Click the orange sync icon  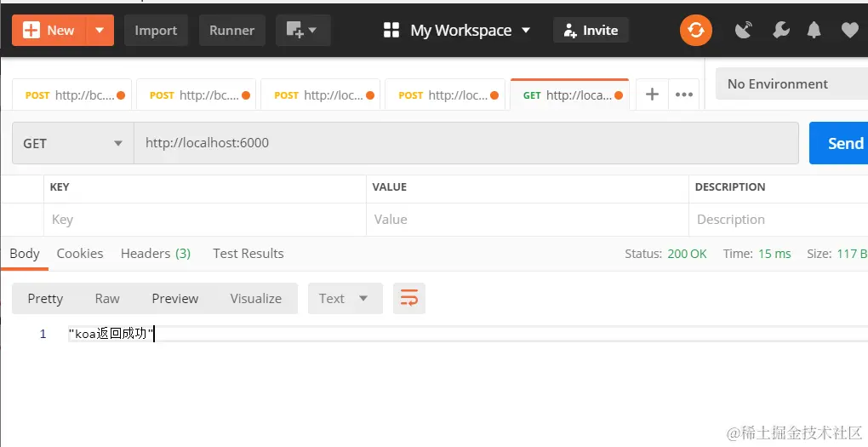pyautogui.click(x=696, y=30)
